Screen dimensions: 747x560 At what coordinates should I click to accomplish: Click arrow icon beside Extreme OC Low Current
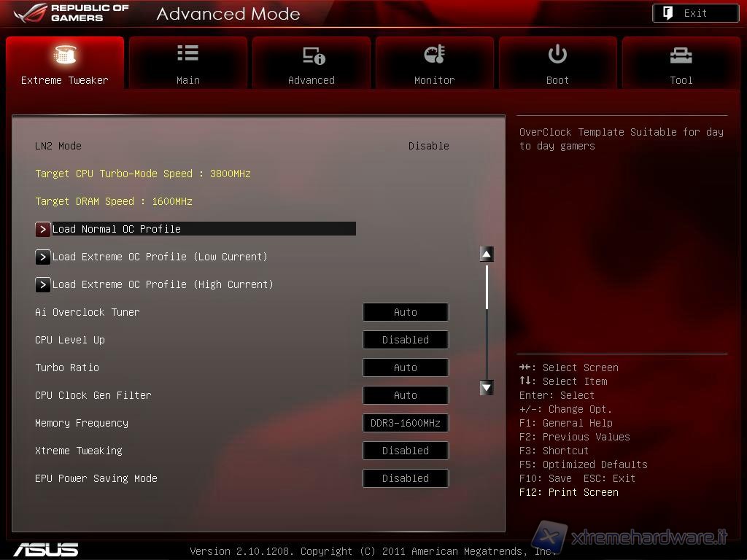click(x=43, y=257)
